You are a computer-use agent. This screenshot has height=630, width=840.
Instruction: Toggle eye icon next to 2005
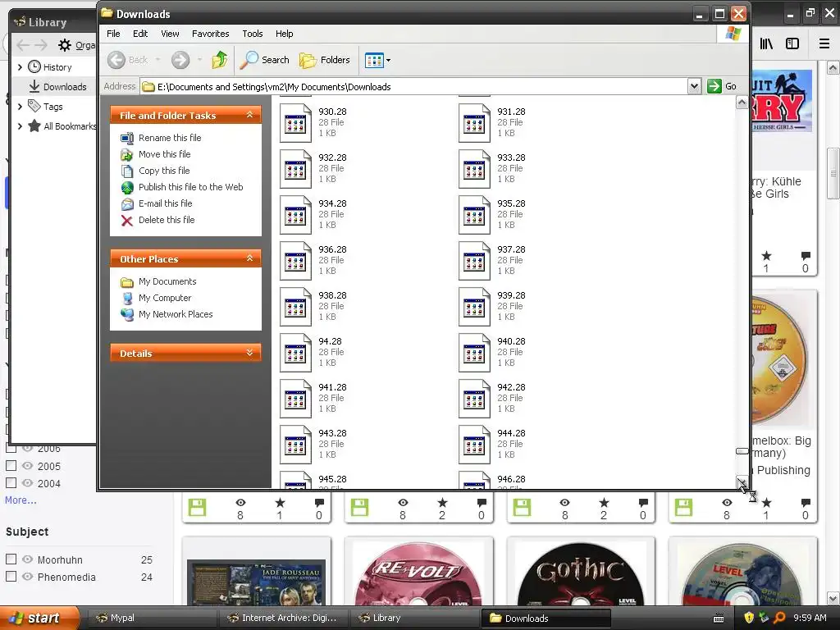27,466
